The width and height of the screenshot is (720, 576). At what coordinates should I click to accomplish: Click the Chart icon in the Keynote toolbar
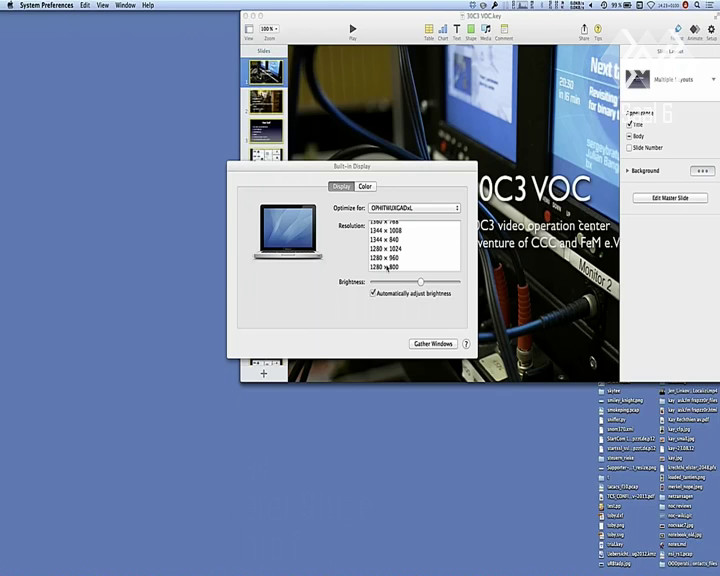click(x=443, y=32)
